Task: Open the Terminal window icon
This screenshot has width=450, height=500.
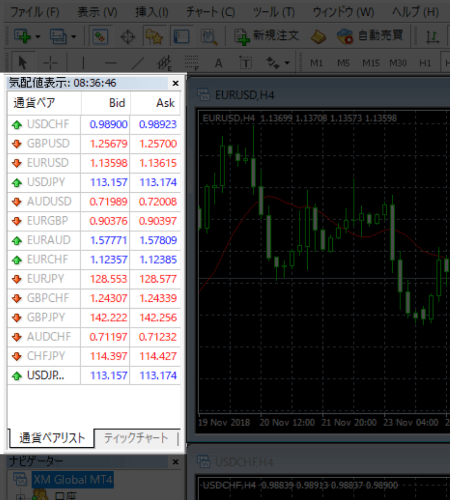Action: (181, 36)
